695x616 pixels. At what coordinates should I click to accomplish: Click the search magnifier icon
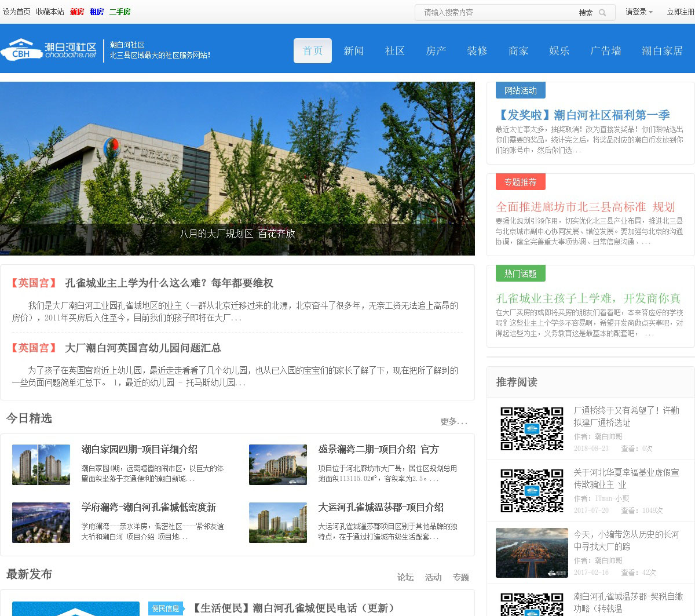(602, 13)
